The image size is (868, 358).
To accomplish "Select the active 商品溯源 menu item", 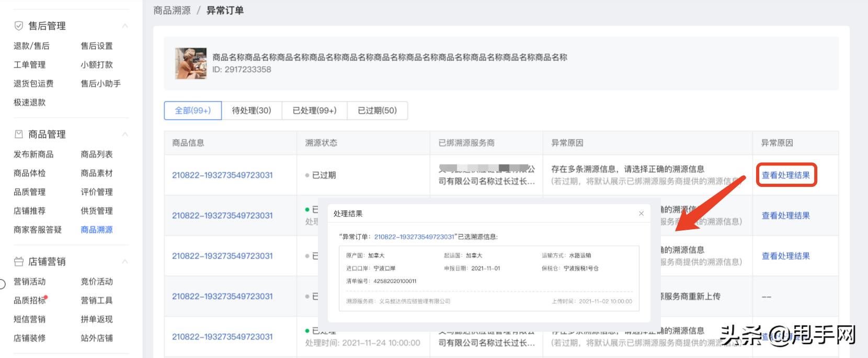I will pos(97,230).
